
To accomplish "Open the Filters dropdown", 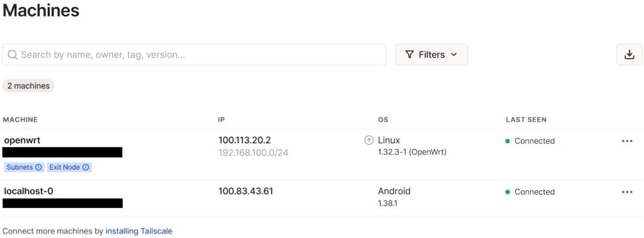I will [431, 55].
